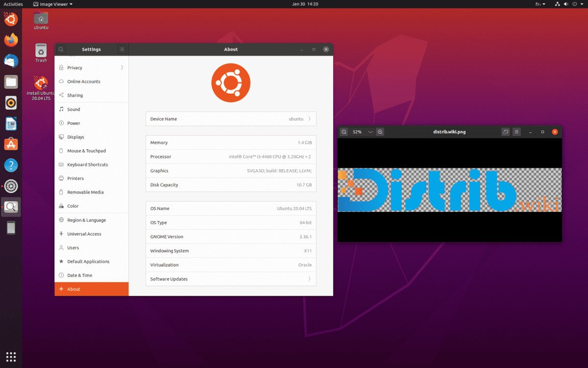Click the Settings gear in dock
The image size is (588, 368).
click(x=11, y=186)
